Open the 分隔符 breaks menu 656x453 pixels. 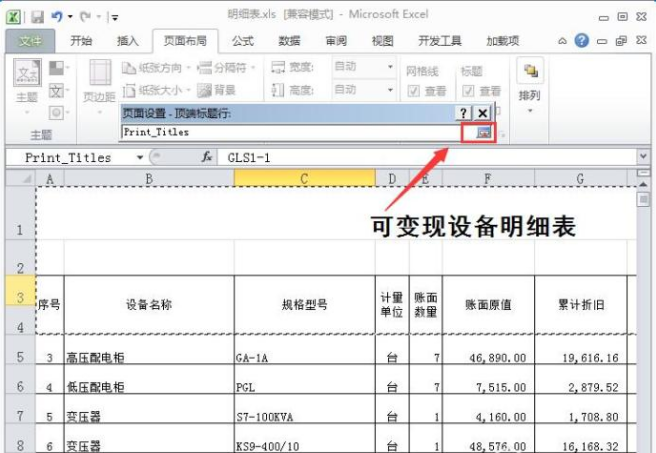(226, 67)
